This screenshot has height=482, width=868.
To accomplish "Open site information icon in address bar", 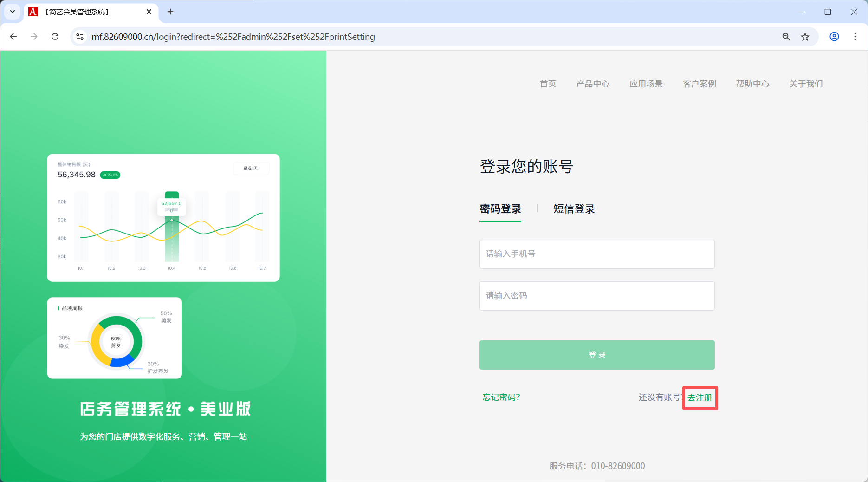I will pyautogui.click(x=80, y=37).
